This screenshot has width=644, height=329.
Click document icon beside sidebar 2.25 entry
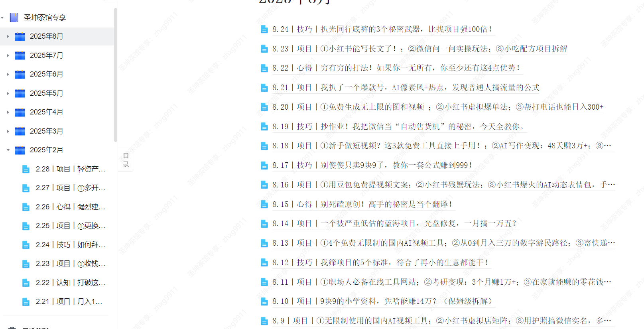26,226
